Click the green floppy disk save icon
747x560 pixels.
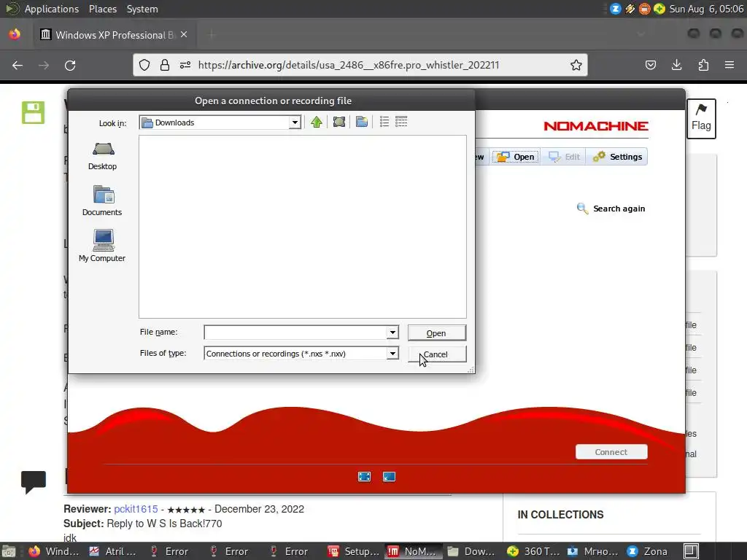(x=34, y=112)
